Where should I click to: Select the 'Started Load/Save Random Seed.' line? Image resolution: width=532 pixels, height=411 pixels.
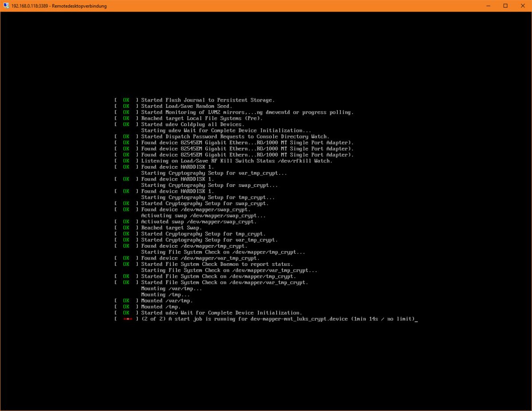pos(187,106)
